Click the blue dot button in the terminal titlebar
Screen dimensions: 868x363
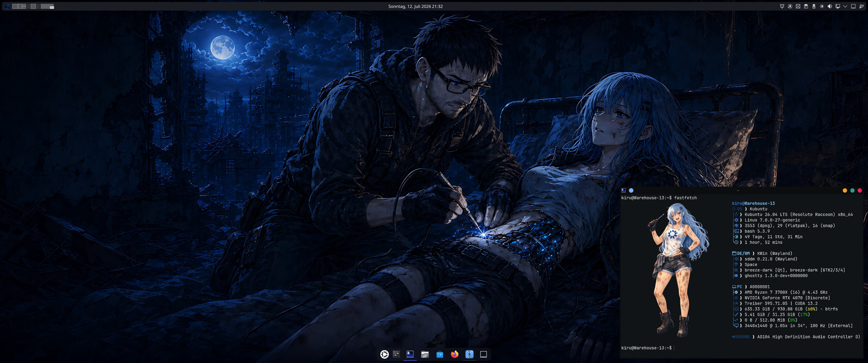[x=631, y=190]
